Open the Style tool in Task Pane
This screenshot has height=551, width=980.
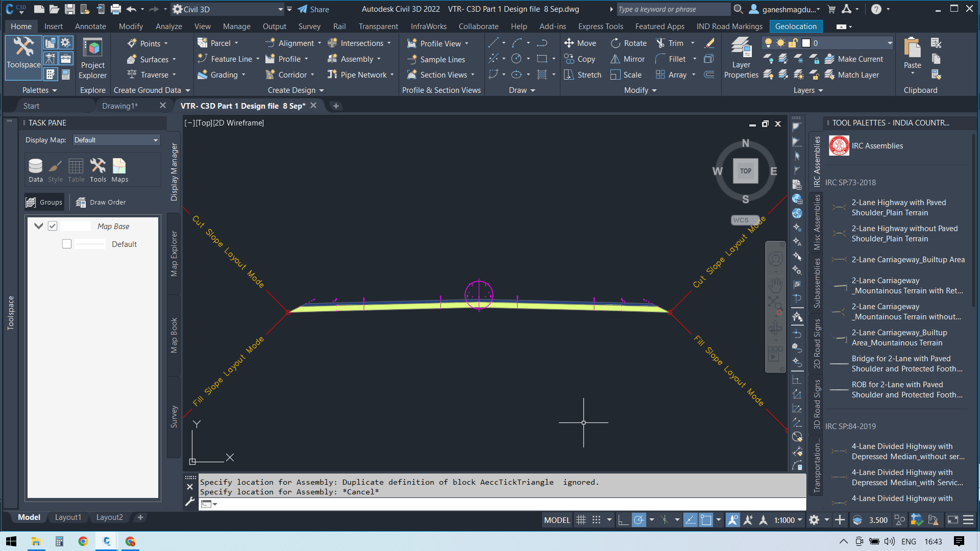(x=55, y=169)
